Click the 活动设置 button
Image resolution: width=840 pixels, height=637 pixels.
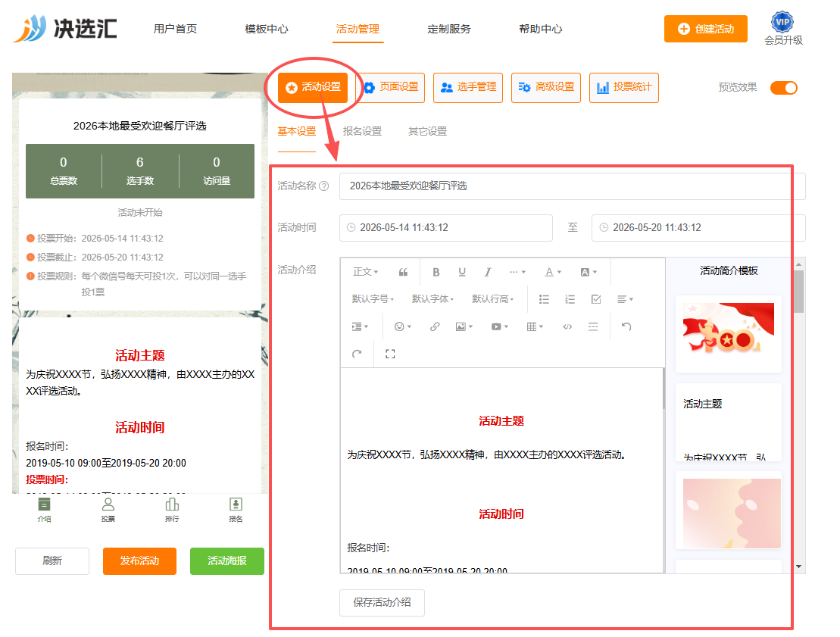[x=313, y=87]
